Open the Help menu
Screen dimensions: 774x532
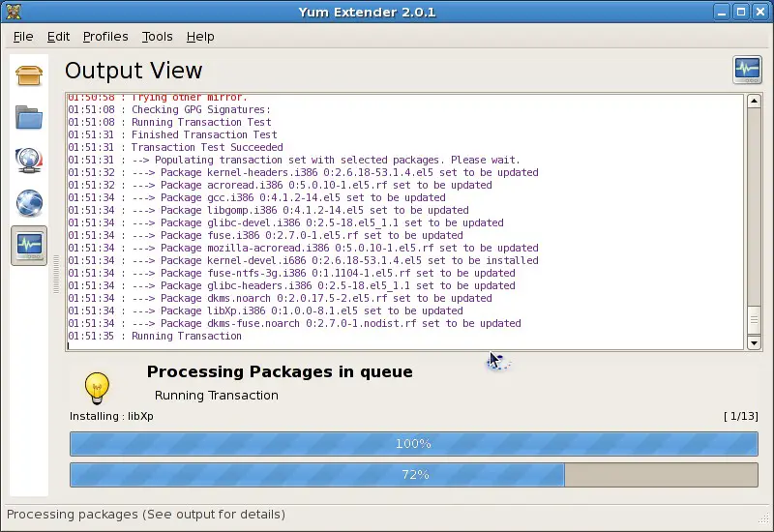tap(200, 37)
